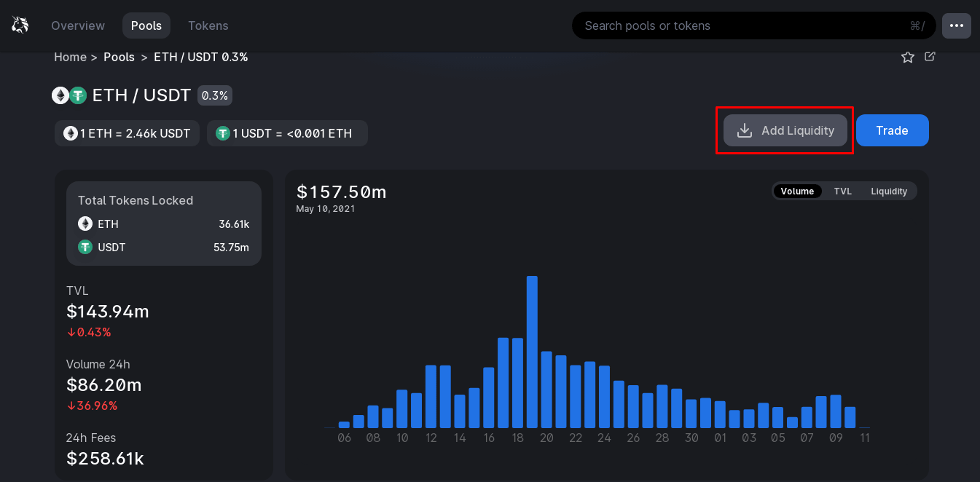
Task: Select the Pools tab
Action: (146, 25)
